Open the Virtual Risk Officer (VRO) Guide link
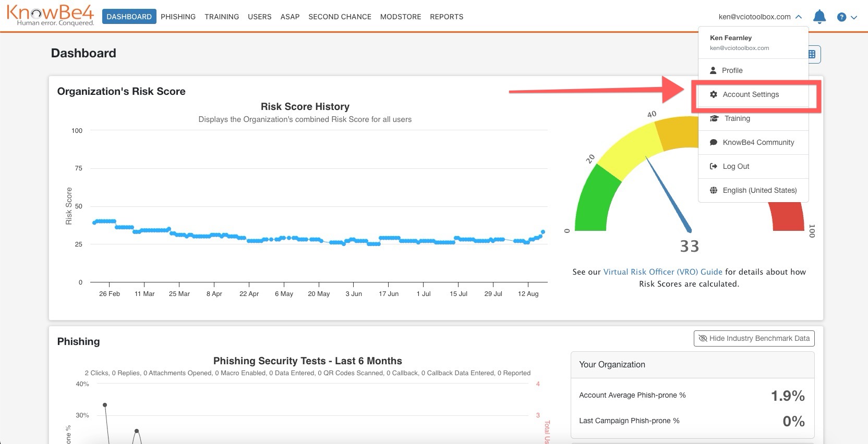Viewport: 868px width, 444px height. [x=662, y=272]
